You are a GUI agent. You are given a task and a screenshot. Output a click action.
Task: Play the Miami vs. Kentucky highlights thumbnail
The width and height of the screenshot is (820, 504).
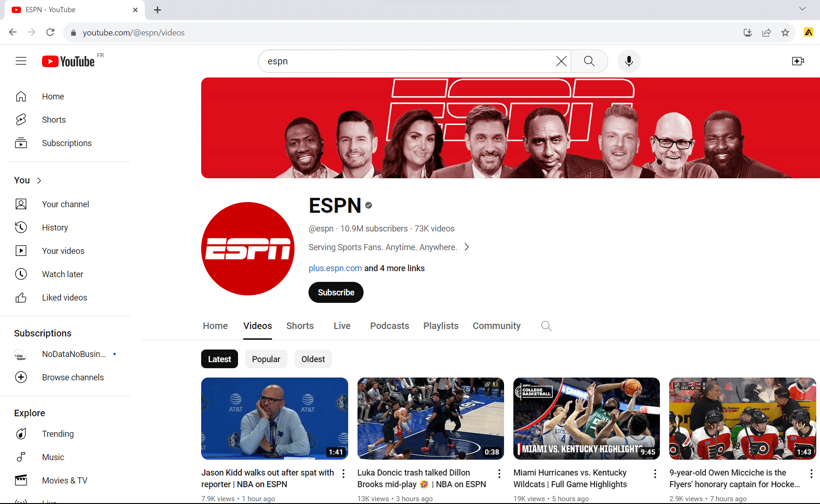(586, 419)
